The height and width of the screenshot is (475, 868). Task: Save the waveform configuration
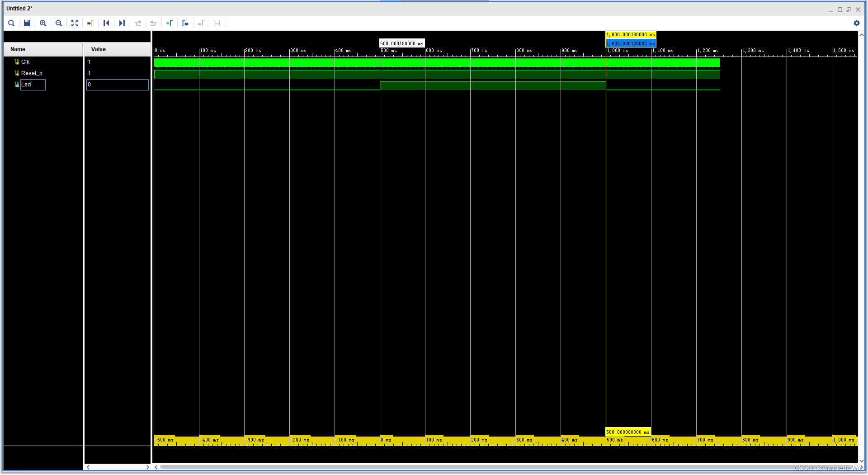click(x=27, y=23)
